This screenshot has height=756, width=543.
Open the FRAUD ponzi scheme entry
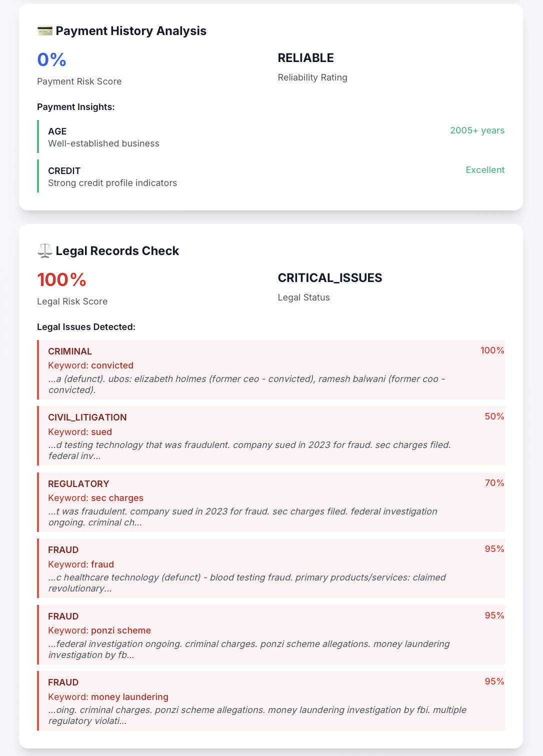coord(271,634)
